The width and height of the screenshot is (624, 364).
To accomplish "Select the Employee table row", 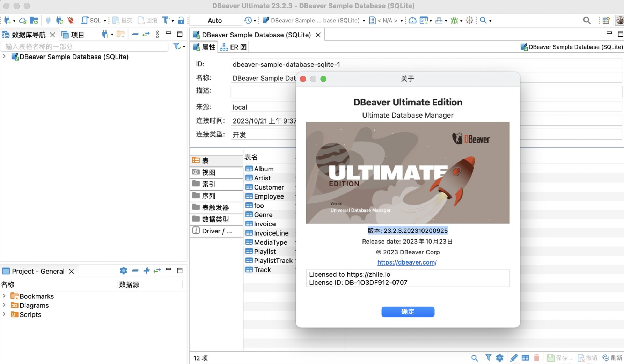I will [x=269, y=196].
